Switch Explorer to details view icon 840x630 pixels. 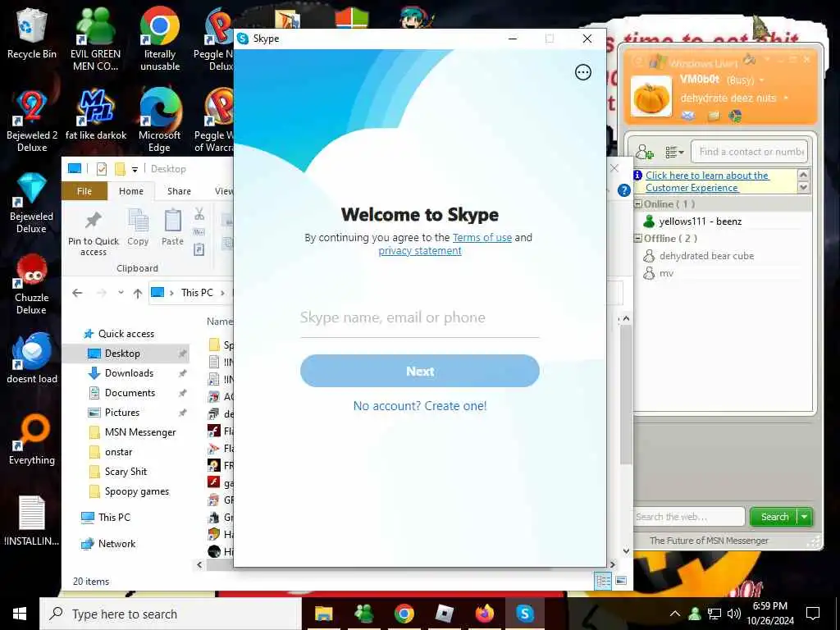pyautogui.click(x=603, y=581)
